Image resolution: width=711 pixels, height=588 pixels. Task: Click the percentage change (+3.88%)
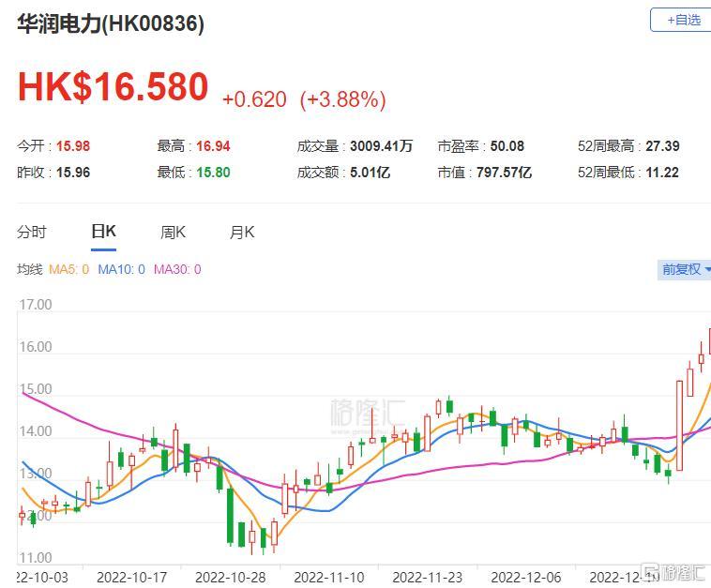[x=342, y=99]
